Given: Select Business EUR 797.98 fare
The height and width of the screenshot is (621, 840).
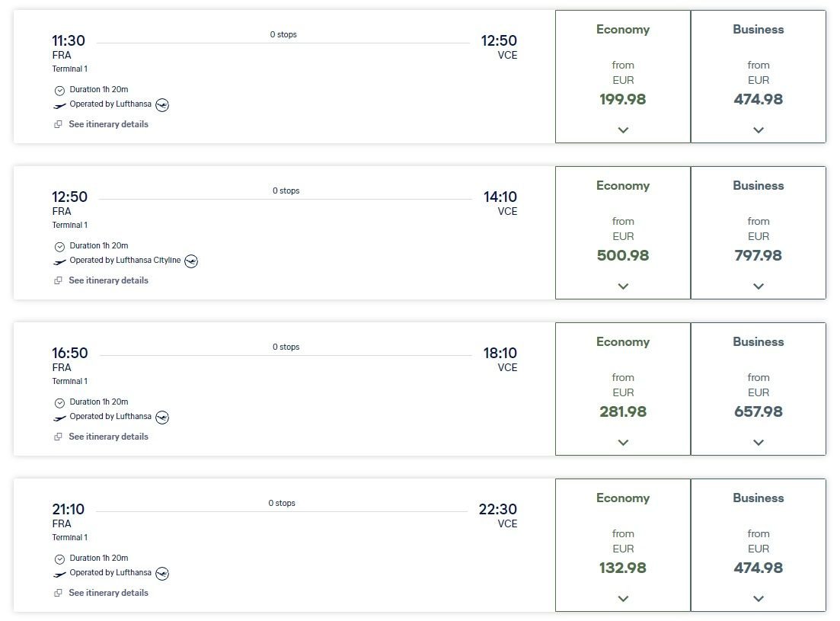Looking at the screenshot, I should click(759, 255).
